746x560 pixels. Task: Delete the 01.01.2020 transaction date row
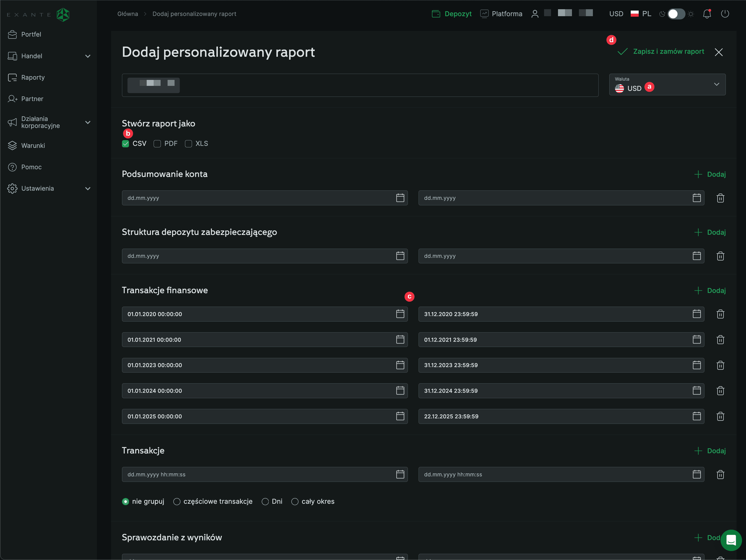(x=720, y=314)
